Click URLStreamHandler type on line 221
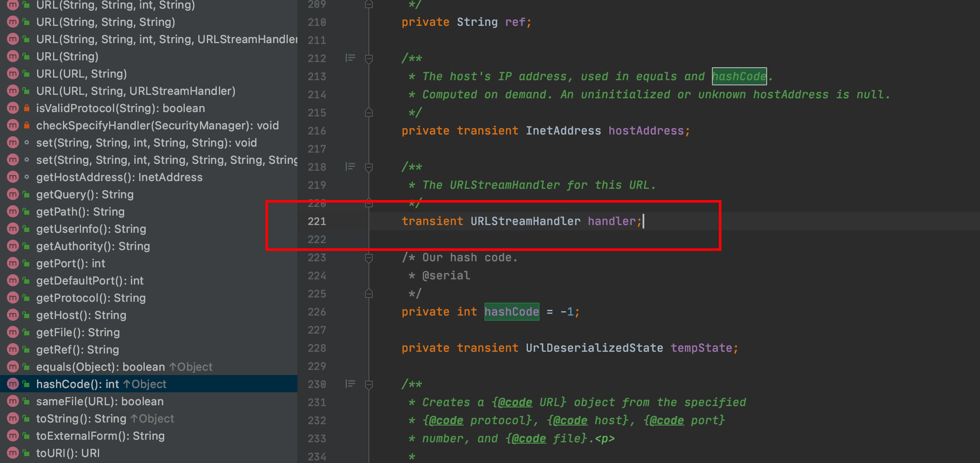This screenshot has width=980, height=463. (525, 221)
